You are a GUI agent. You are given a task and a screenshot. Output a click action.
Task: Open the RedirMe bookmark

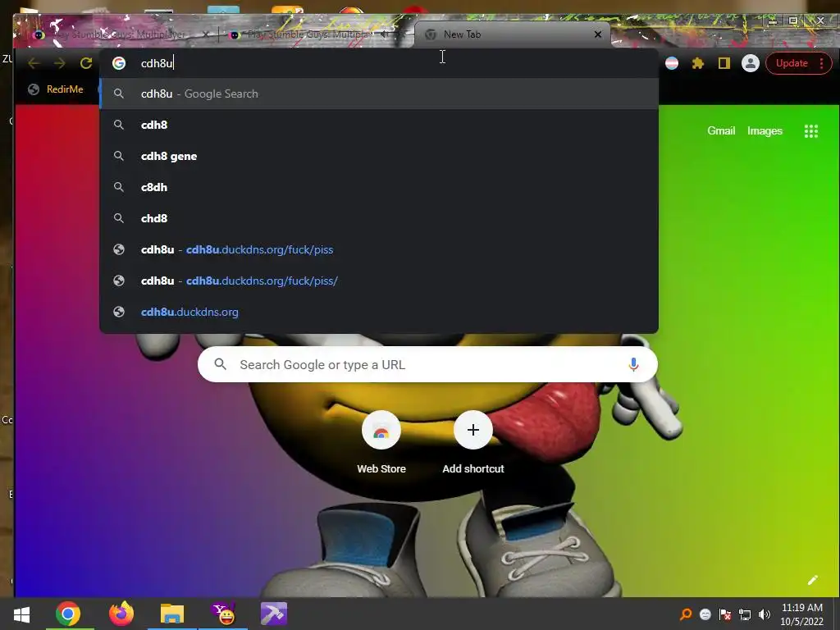(x=56, y=89)
